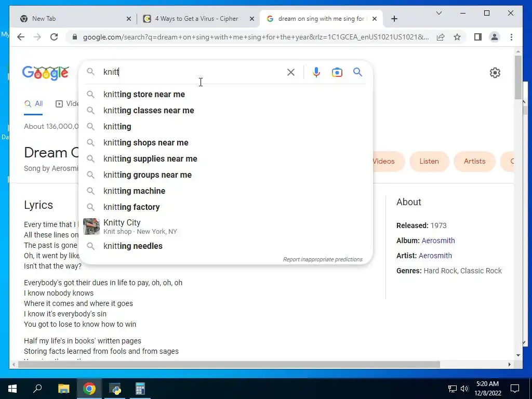Start voice search with the microphone icon
The height and width of the screenshot is (399, 532).
[x=316, y=72]
